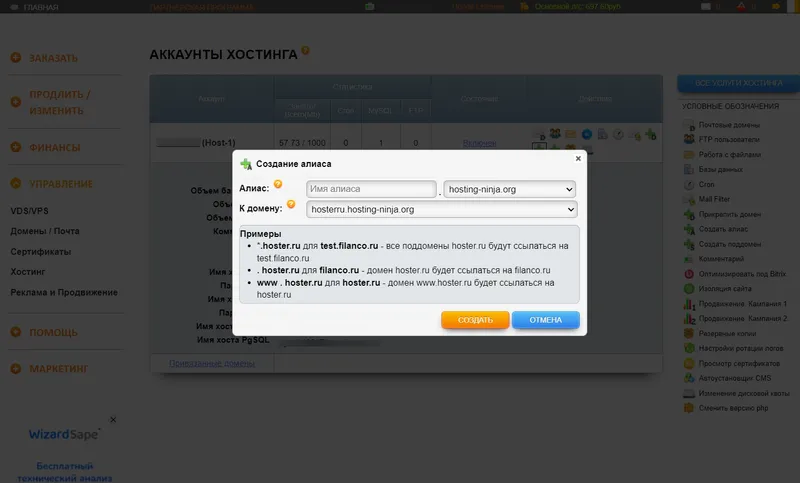
Task: Click attach domain icon in Host-1 row
Action: tap(651, 135)
